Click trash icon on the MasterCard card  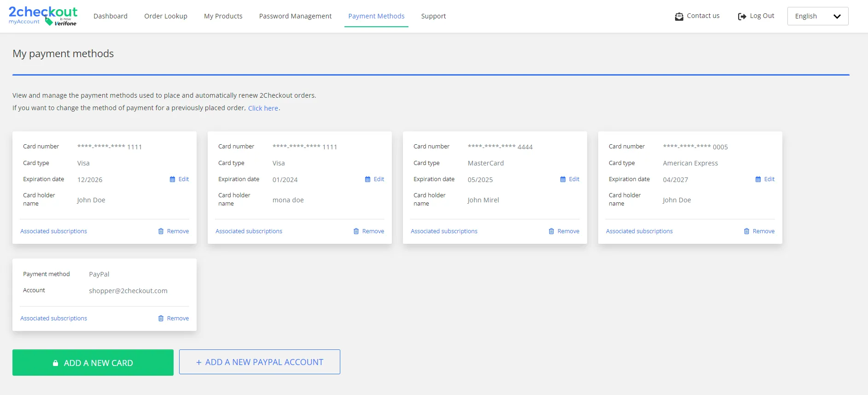click(x=551, y=231)
